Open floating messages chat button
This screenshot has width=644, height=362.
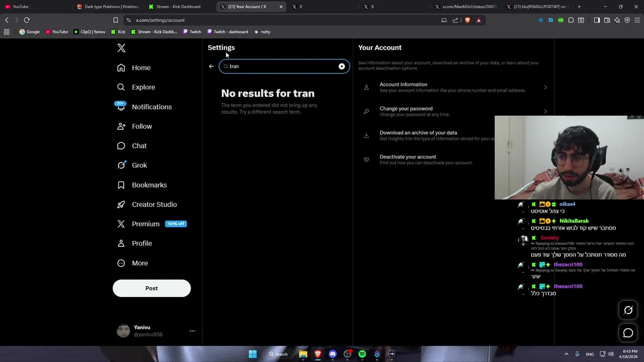pyautogui.click(x=628, y=333)
